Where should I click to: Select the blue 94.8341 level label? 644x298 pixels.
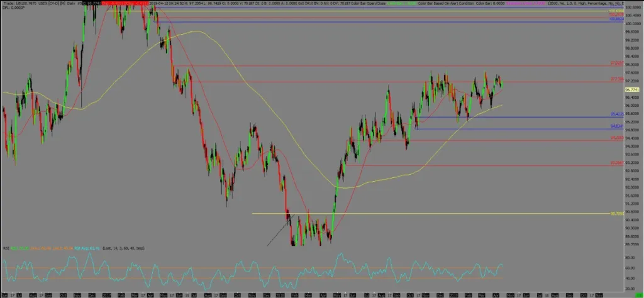coord(618,126)
